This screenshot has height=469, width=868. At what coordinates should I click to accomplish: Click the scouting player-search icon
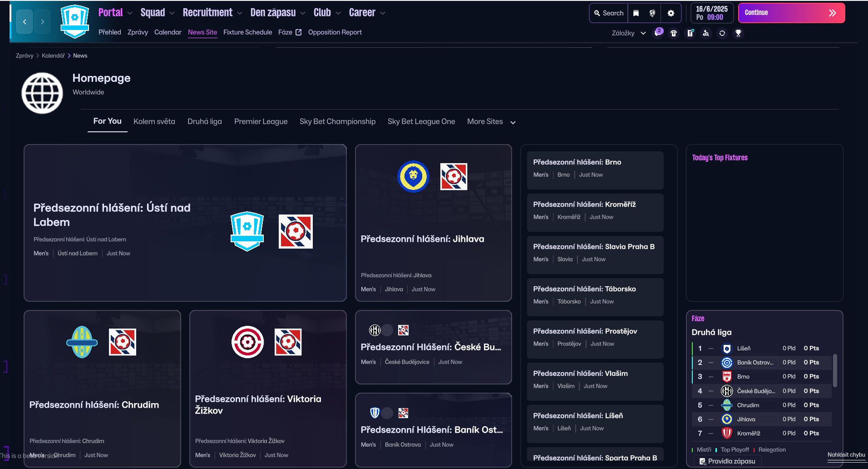(706, 33)
